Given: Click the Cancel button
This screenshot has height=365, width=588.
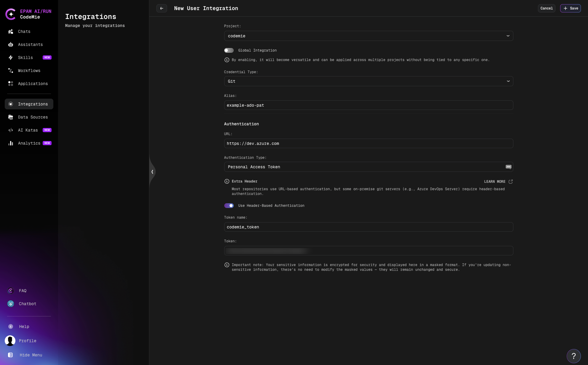Looking at the screenshot, I should pos(547,8).
